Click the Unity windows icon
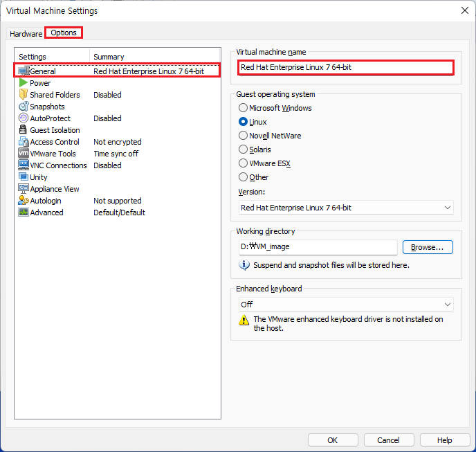 [x=24, y=177]
